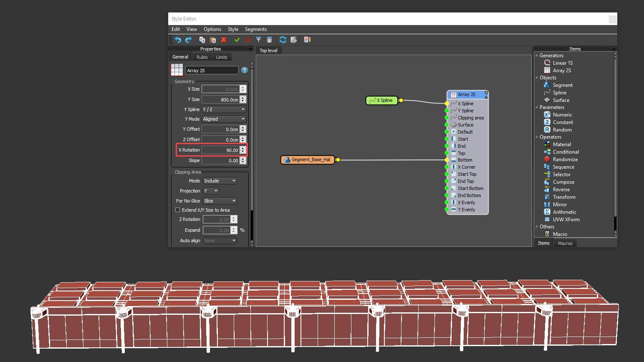Select the Arithmetic operator
The width and height of the screenshot is (644, 362).
pos(565,212)
